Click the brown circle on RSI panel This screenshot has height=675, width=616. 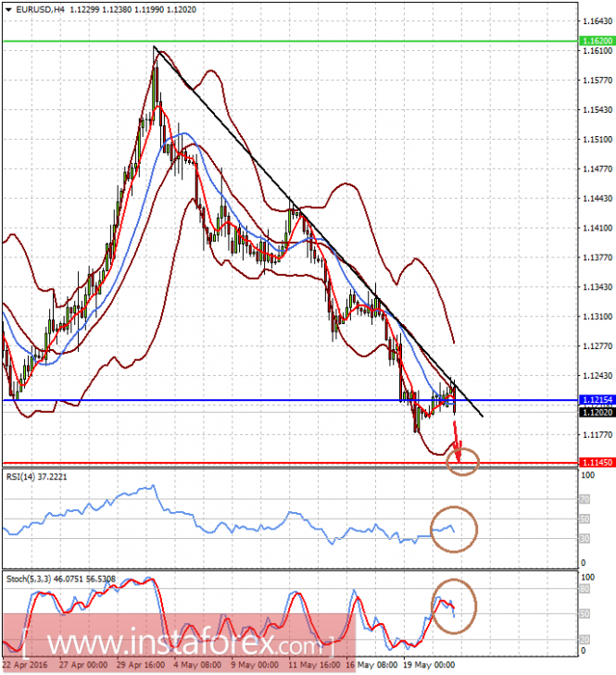tap(454, 530)
